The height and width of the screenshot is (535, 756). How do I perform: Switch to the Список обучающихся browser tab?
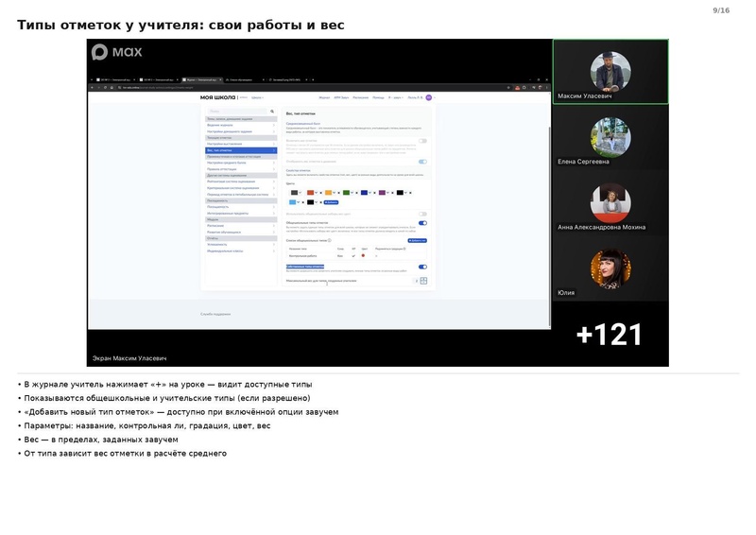(244, 79)
